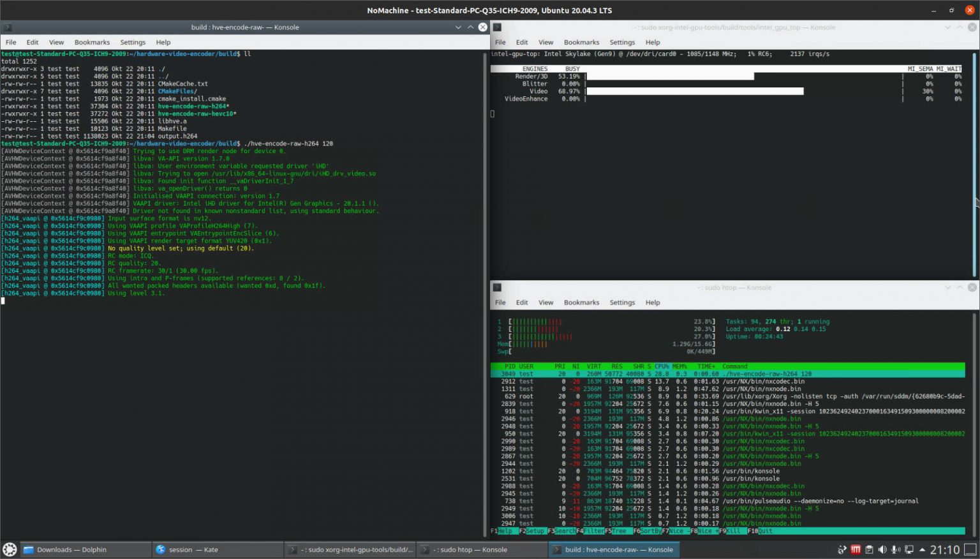Viewport: 980px width, 559px height.
Task: Click the Video engine busy bar in intel_gpu_top
Action: point(695,91)
